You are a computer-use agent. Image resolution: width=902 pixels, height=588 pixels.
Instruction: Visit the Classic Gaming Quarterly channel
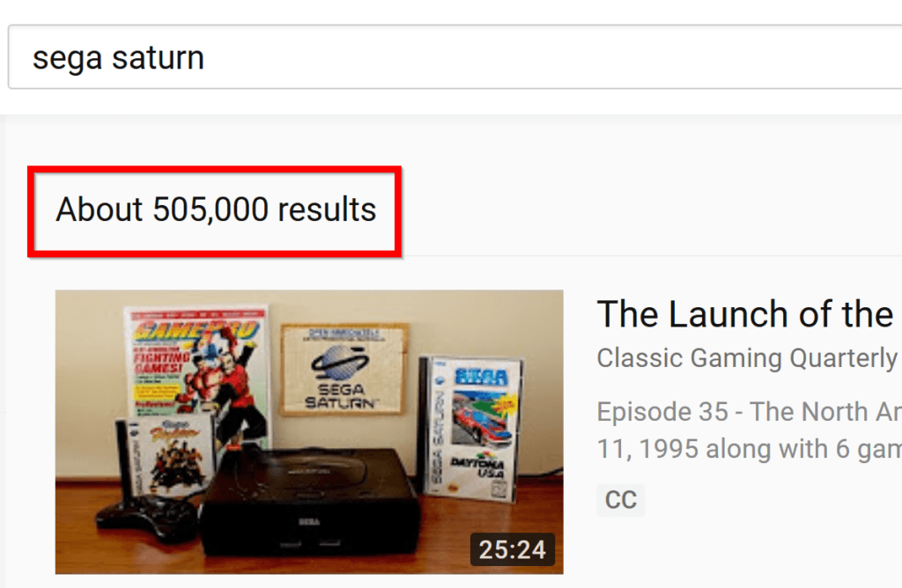[747, 358]
